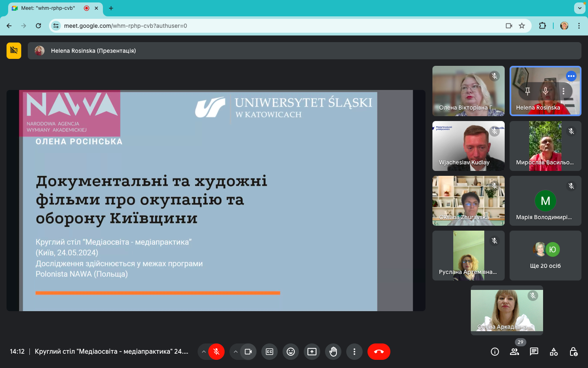
Task: Expand audio settings arrow beside microphone
Action: click(204, 352)
